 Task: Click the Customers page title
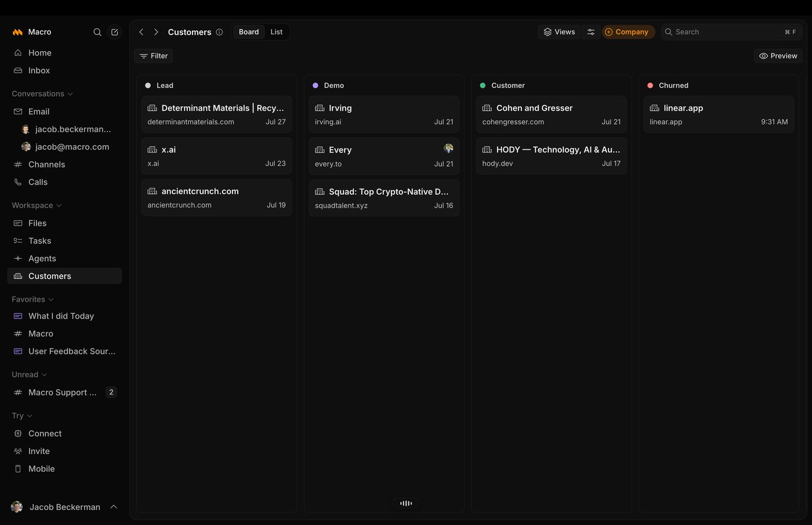click(190, 32)
